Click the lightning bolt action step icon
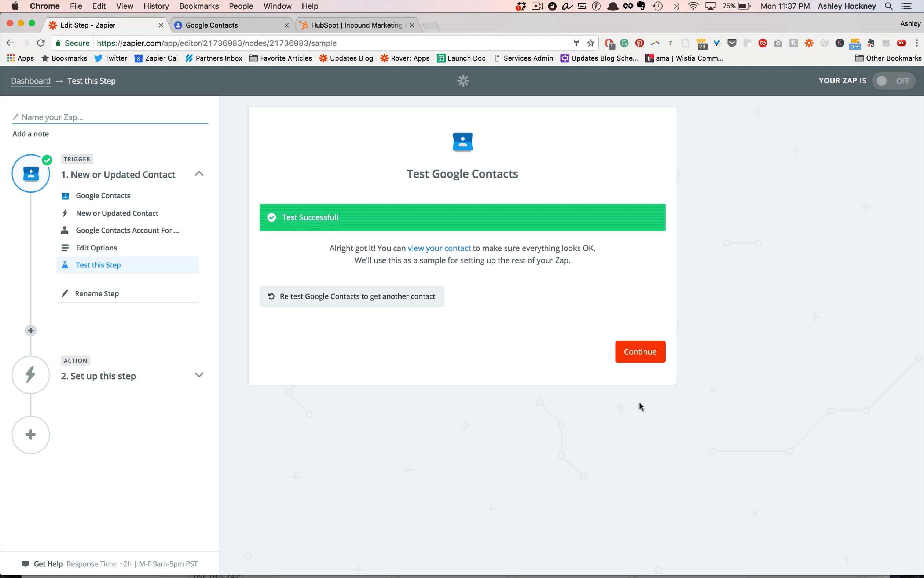The width and height of the screenshot is (924, 578). [x=30, y=374]
